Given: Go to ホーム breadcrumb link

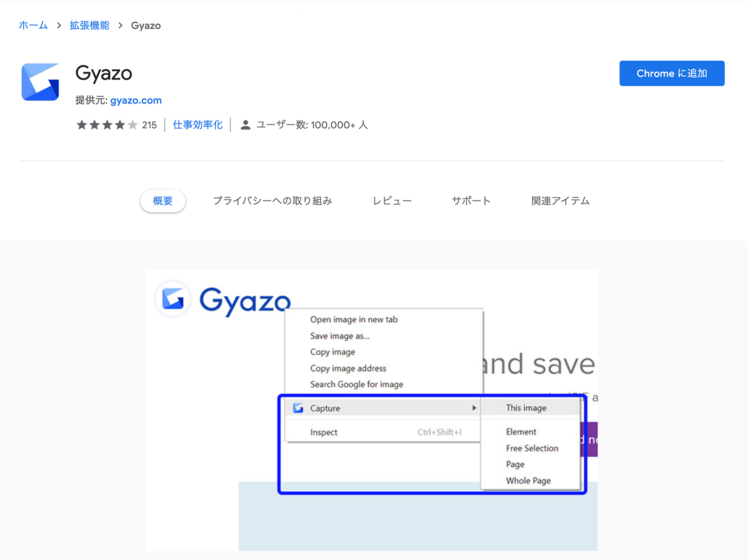Looking at the screenshot, I should click(33, 25).
